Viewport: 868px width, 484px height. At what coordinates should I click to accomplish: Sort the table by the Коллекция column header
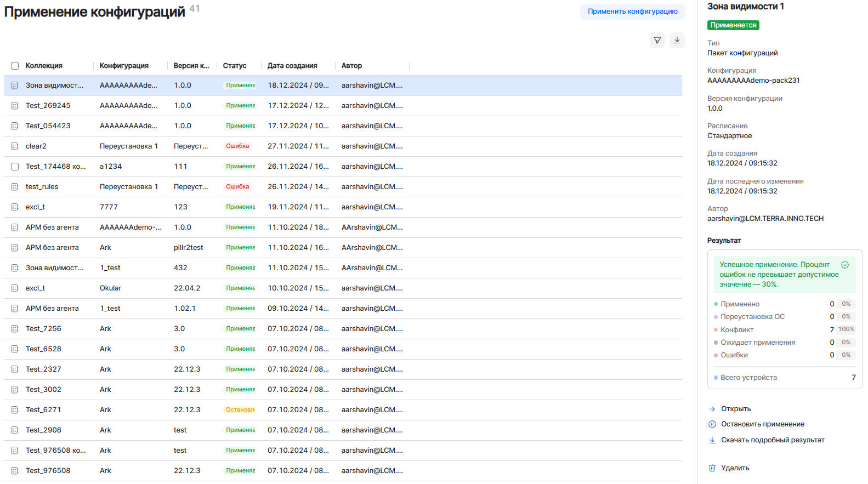point(44,66)
